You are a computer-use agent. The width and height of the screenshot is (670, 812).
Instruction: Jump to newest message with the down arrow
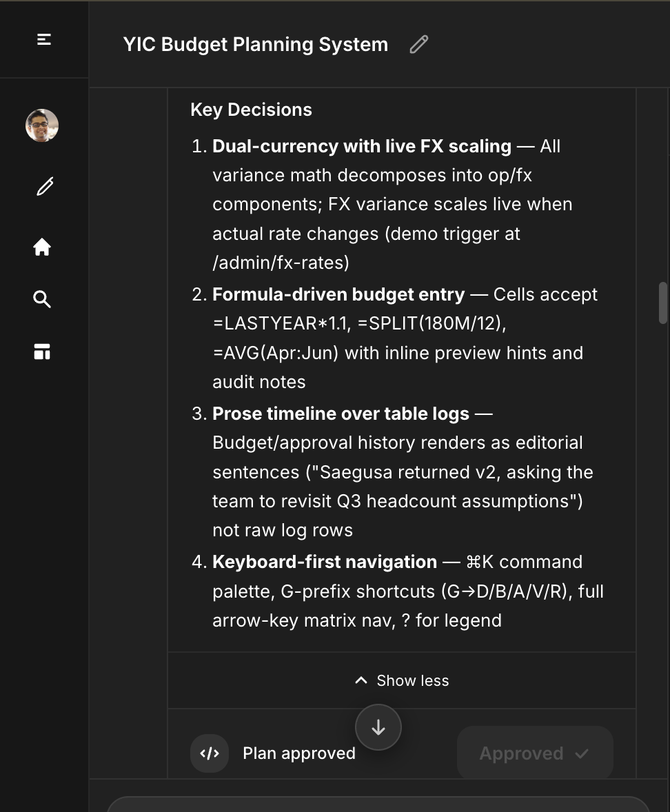(x=378, y=727)
